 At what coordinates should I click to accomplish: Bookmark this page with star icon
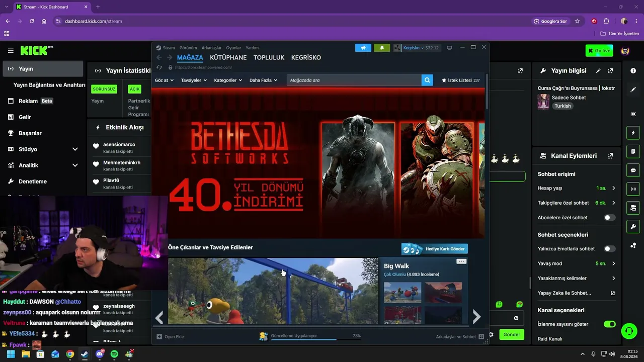[577, 21]
